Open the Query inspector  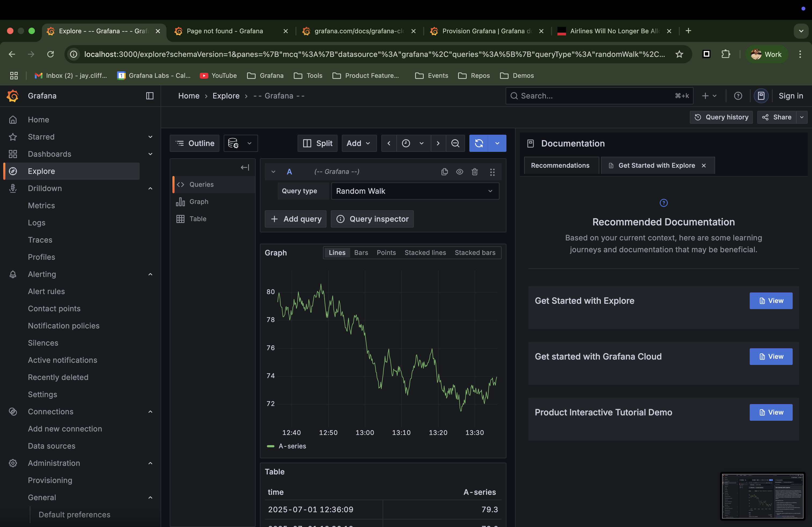[372, 219]
